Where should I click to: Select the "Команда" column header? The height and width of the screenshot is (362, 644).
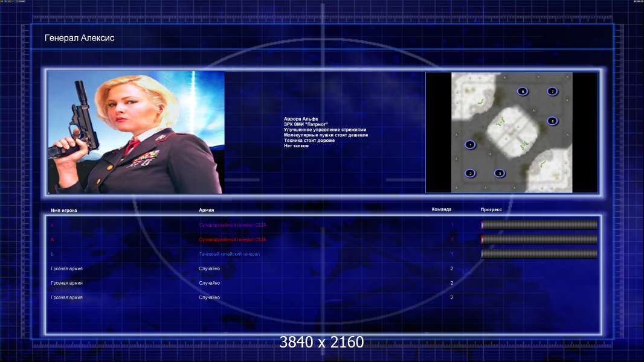click(x=442, y=209)
